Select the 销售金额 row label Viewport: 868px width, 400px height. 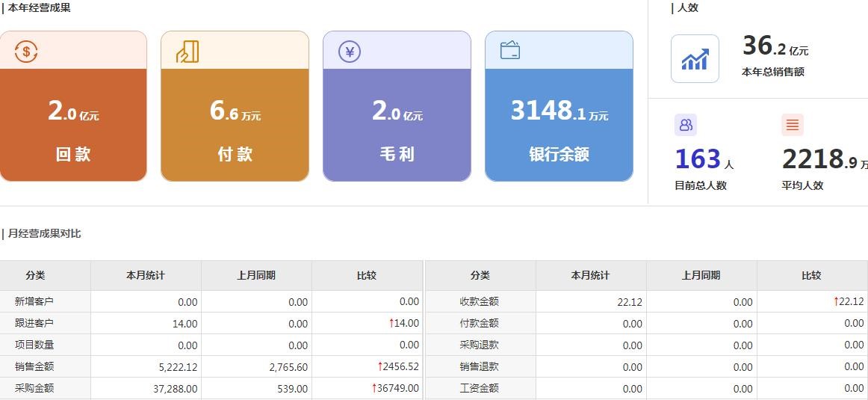point(34,367)
